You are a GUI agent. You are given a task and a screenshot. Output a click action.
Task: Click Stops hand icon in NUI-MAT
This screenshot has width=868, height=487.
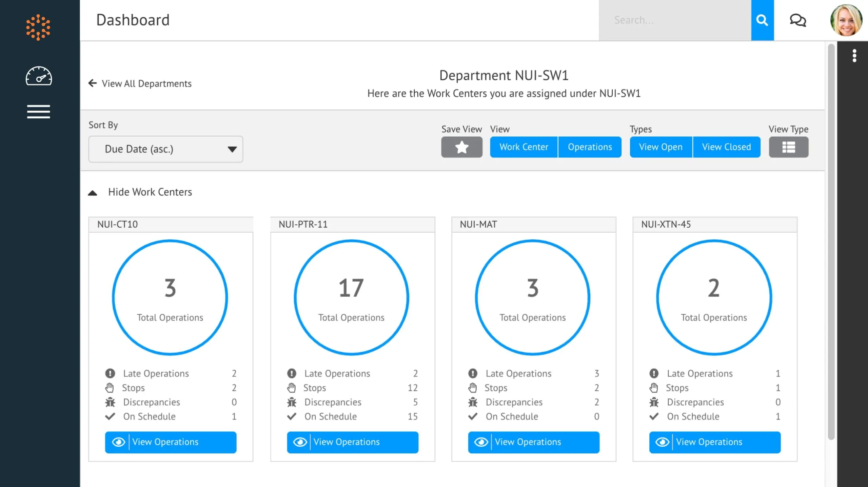pyautogui.click(x=473, y=388)
